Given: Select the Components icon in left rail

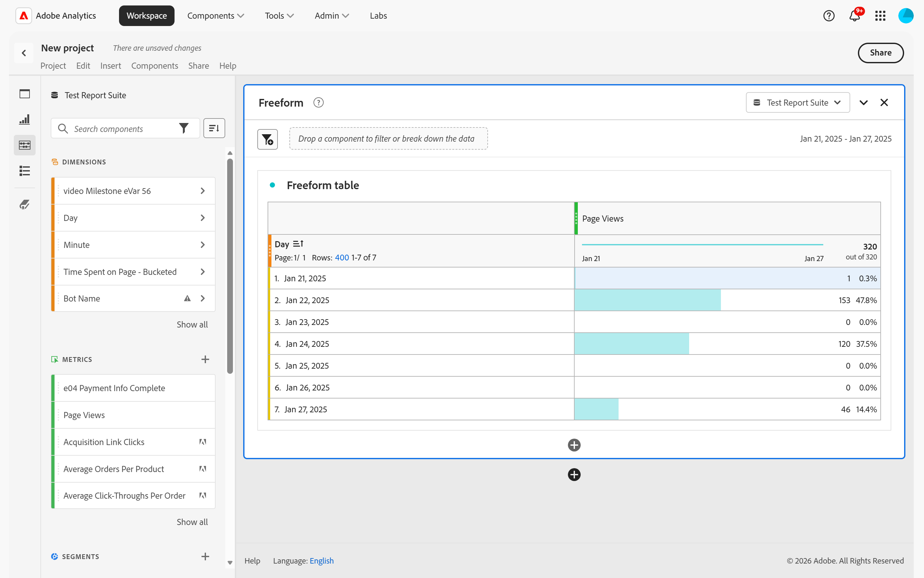Looking at the screenshot, I should coord(24,145).
